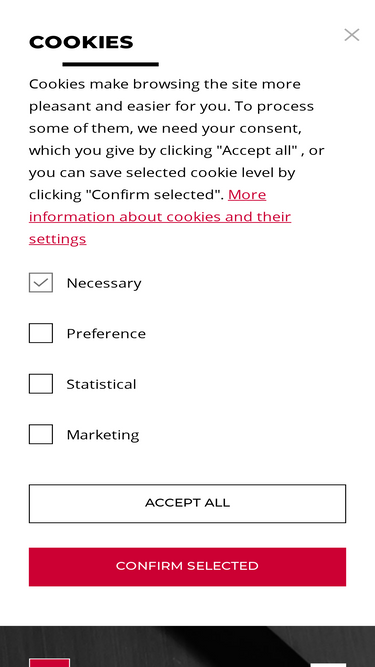Confirm the selected cookie level
Viewport: 375px width, 667px height.
coord(188,567)
